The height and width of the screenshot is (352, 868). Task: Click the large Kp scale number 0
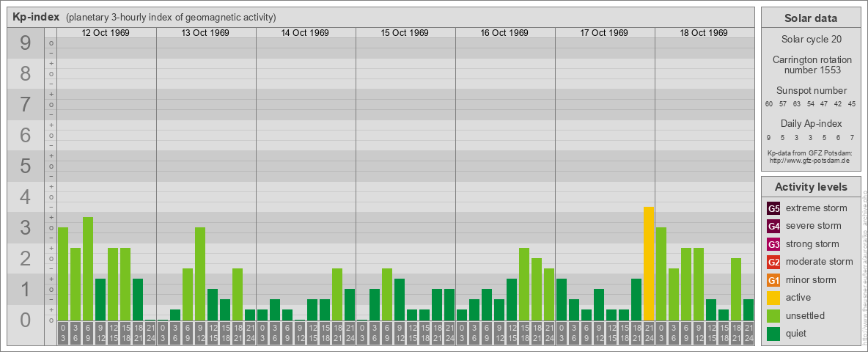click(x=26, y=320)
